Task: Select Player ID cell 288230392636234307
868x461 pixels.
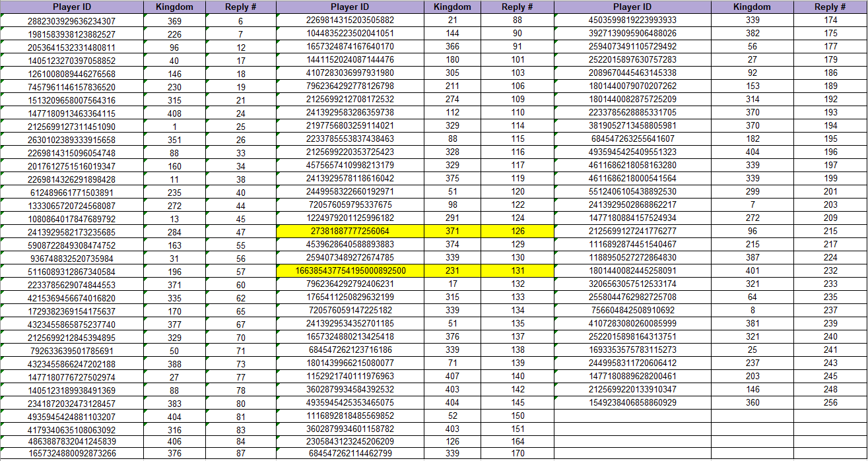Action: 71,21
